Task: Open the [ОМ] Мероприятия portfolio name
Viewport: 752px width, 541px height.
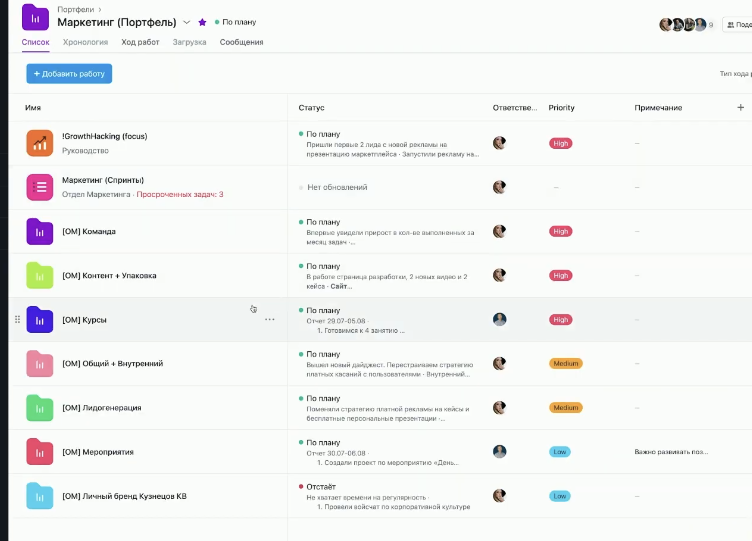Action: tap(98, 452)
